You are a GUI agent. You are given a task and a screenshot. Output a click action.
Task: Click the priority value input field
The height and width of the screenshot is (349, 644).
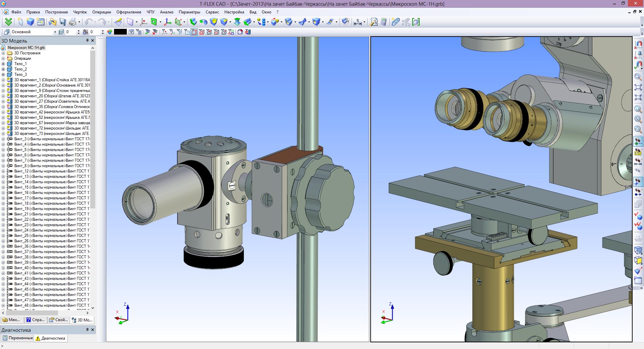point(94,32)
